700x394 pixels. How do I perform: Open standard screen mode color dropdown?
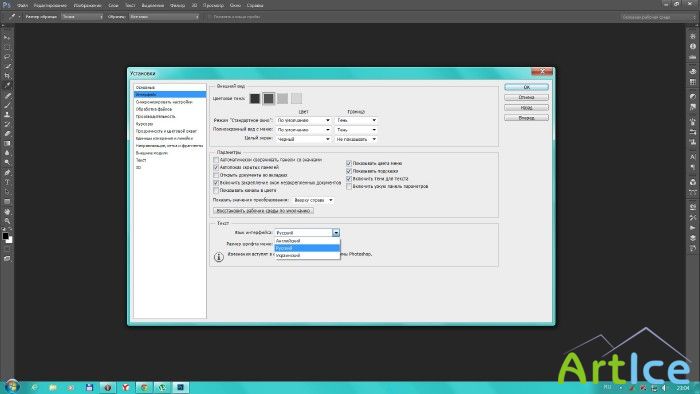point(303,120)
